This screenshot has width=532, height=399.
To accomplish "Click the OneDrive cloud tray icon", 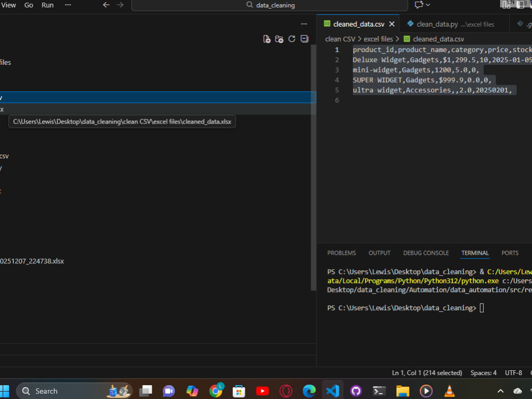I will (518, 391).
